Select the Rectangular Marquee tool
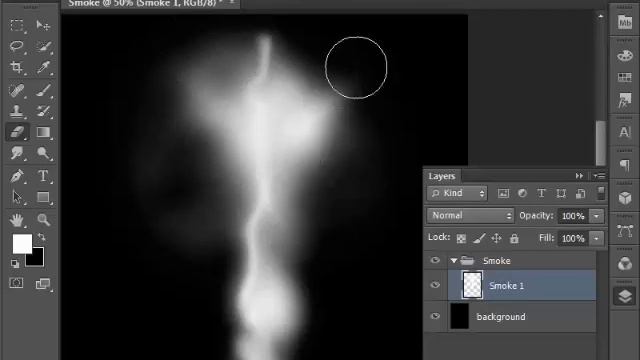Screen dimensions: 640x360 point(17,25)
